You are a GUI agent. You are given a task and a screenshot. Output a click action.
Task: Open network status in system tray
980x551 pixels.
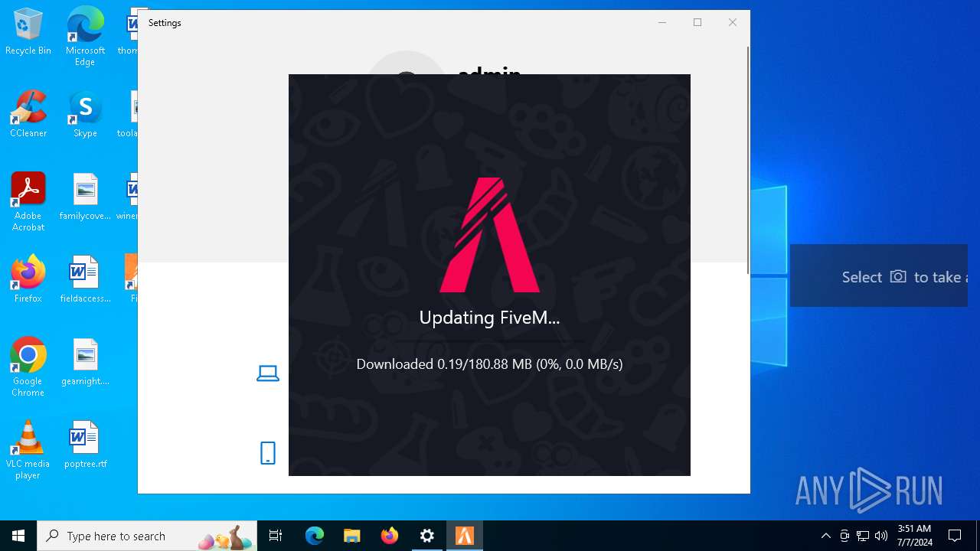(863, 536)
